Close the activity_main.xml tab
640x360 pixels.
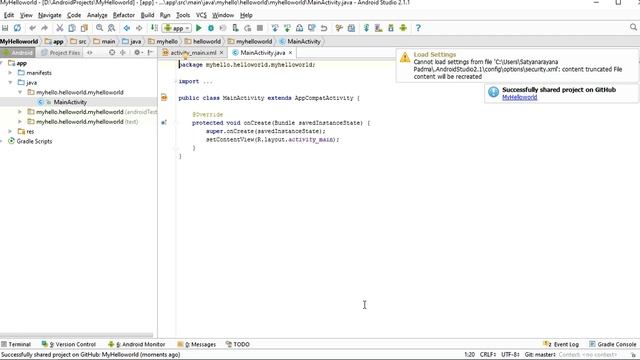[221, 53]
